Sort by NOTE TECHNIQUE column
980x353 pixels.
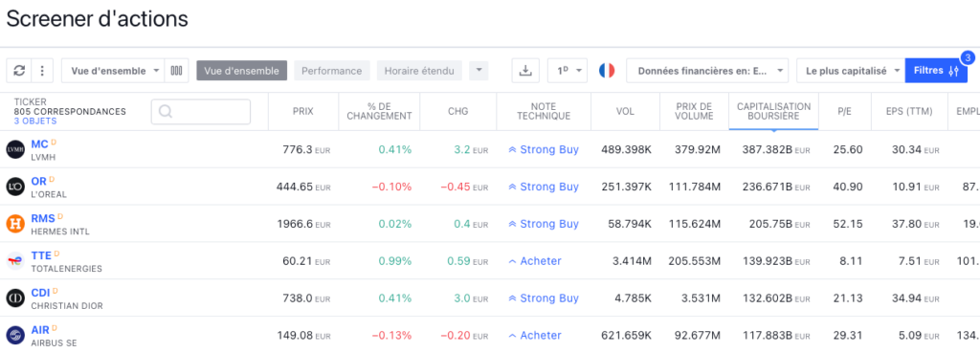(x=544, y=111)
